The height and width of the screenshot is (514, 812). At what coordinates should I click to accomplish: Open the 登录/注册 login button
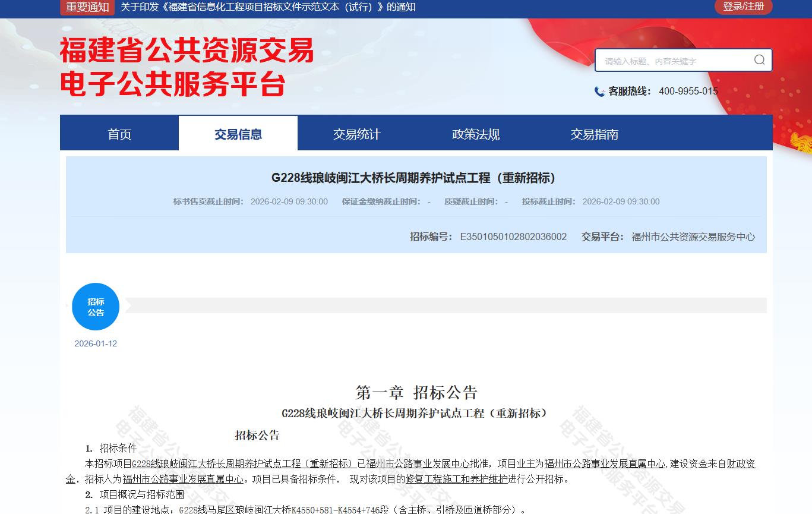[x=743, y=7]
